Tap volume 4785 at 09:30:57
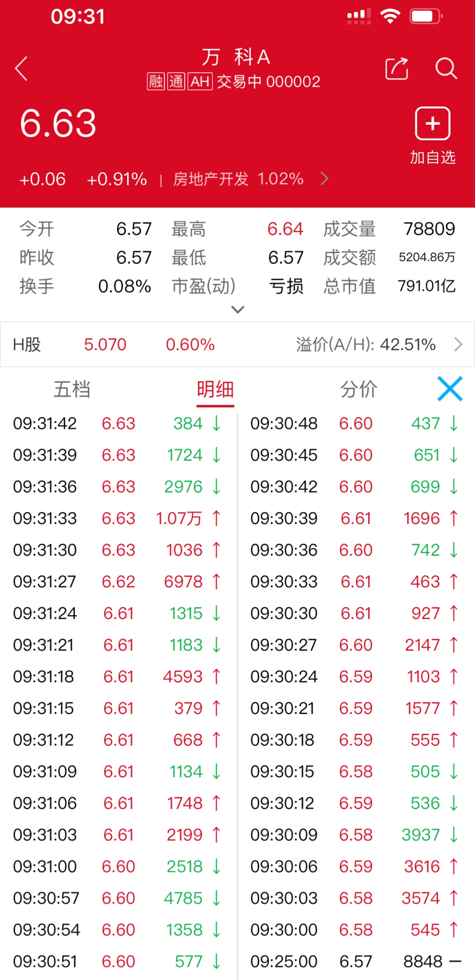The width and height of the screenshot is (475, 980). point(183,898)
